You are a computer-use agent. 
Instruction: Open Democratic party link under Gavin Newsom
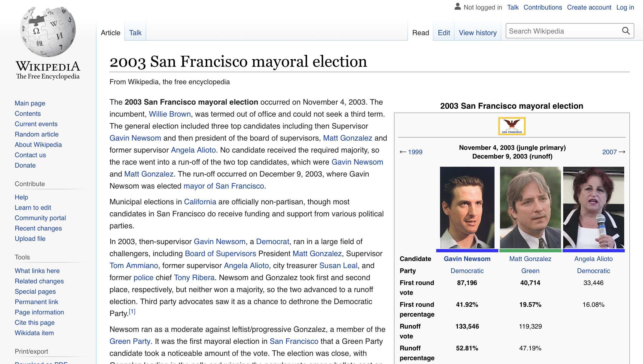coord(467,271)
